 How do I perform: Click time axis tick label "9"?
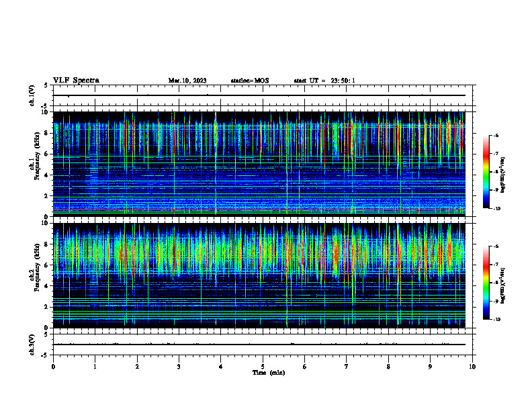430,367
